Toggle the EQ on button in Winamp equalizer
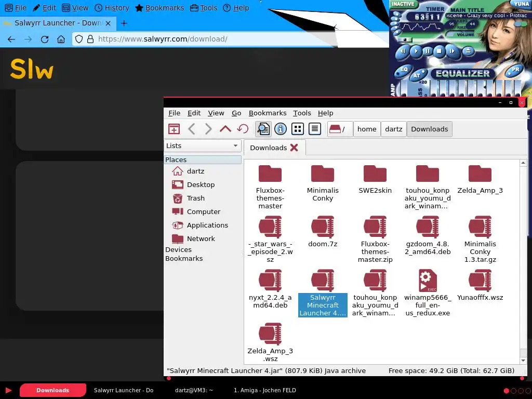 pos(403,71)
